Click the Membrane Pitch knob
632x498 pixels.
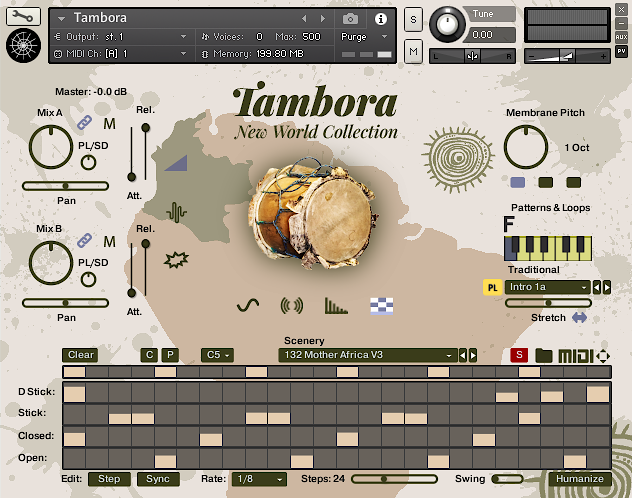tap(526, 147)
